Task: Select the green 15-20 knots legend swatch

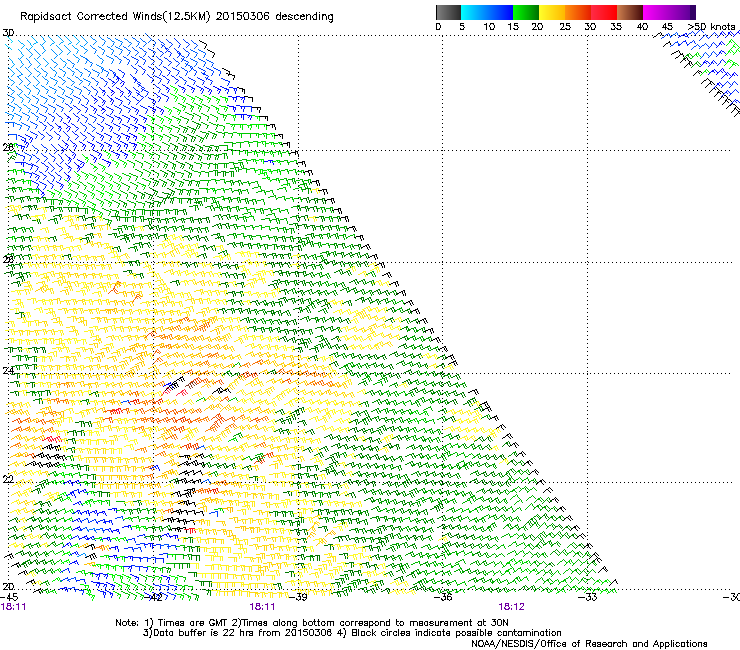Action: point(526,12)
